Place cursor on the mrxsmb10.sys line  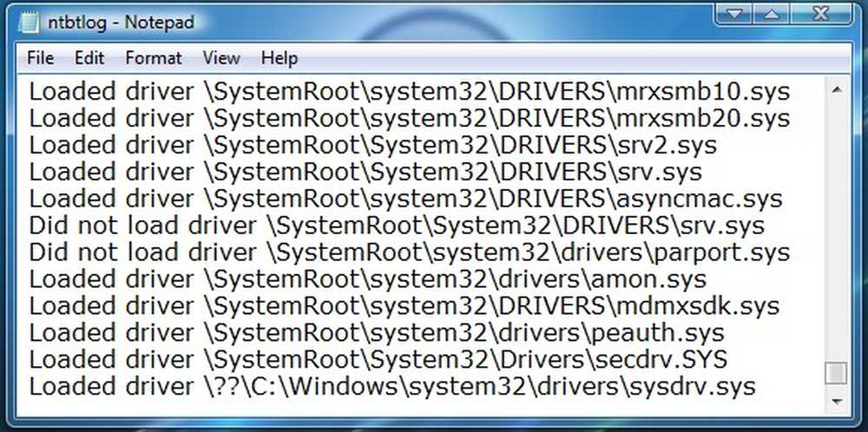409,91
